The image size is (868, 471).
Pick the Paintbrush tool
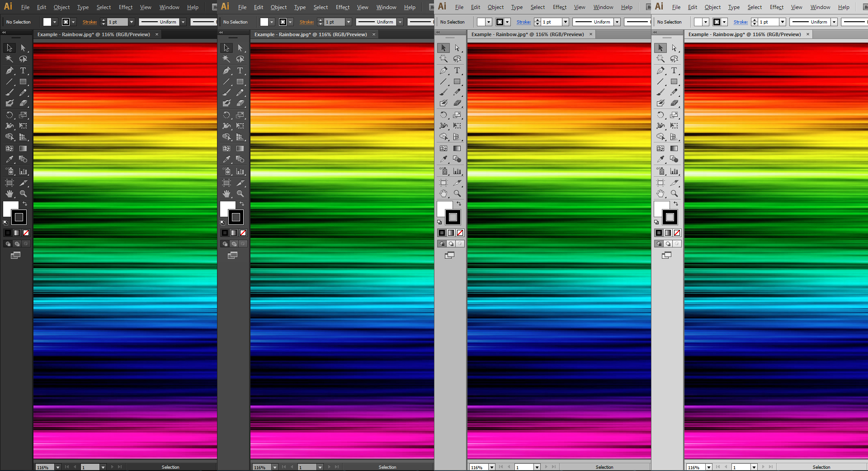9,92
